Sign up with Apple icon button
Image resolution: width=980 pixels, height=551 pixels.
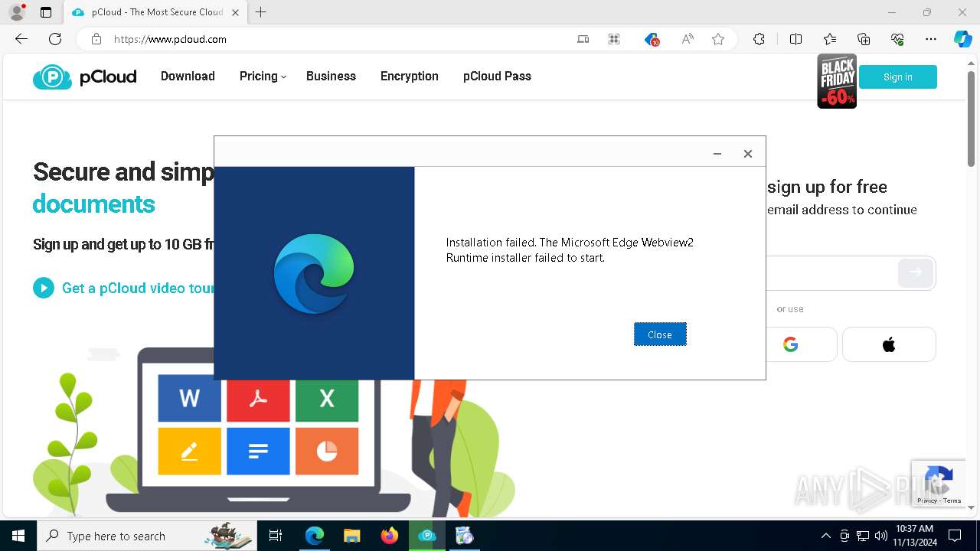(889, 344)
